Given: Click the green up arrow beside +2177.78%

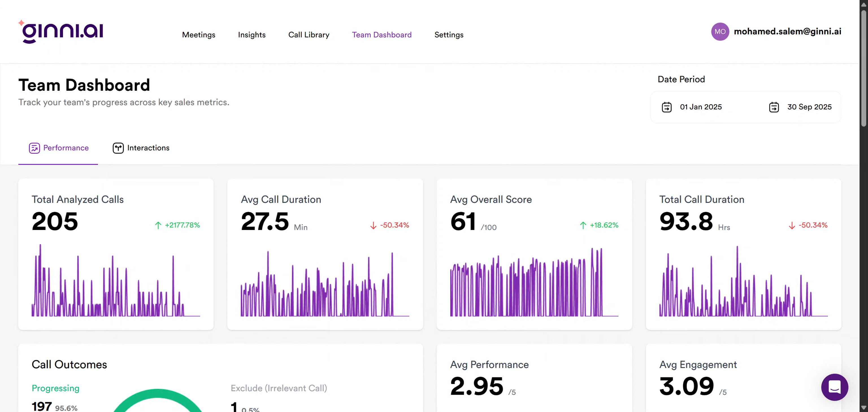Looking at the screenshot, I should pos(158,225).
